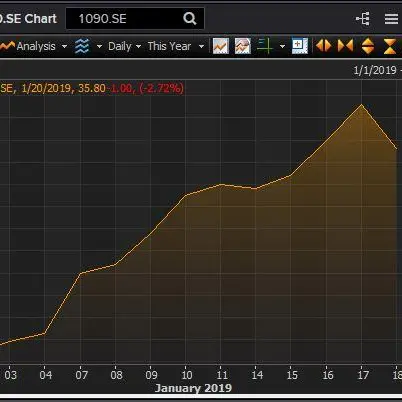Click the orange Analysis chart icon
The width and height of the screenshot is (402, 402).
(7, 46)
